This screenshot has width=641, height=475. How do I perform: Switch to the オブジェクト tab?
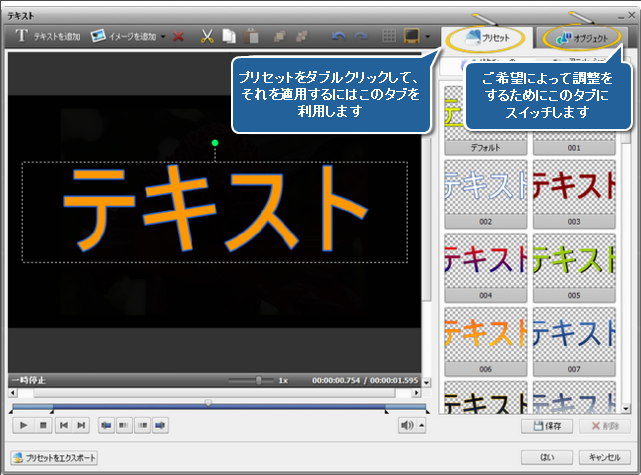coord(584,38)
